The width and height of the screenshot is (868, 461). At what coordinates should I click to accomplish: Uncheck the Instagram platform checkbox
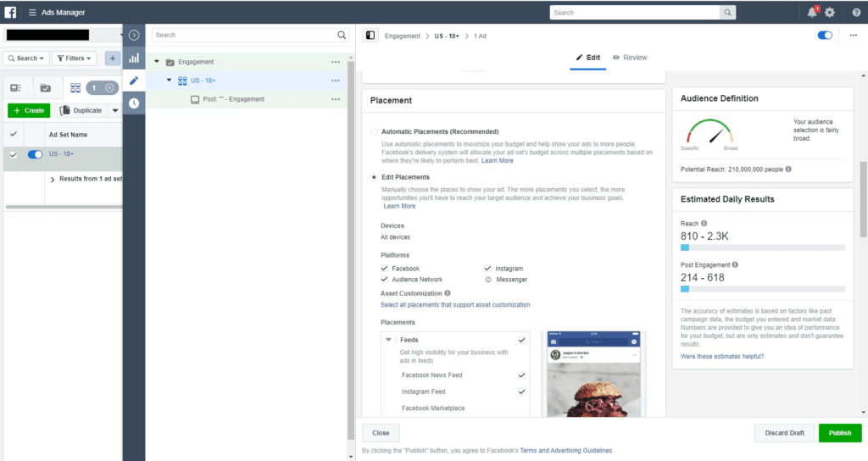coord(487,269)
